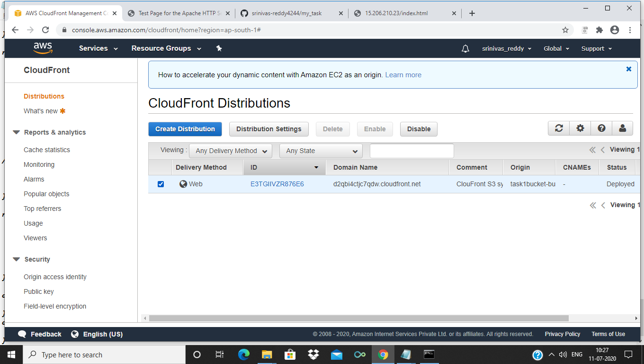The image size is (644, 364).
Task: Dismiss the EC2 origin info banner
Action: tap(629, 69)
